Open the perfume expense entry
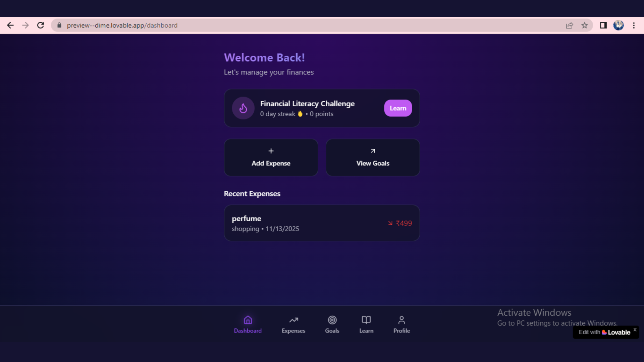 [x=322, y=223]
